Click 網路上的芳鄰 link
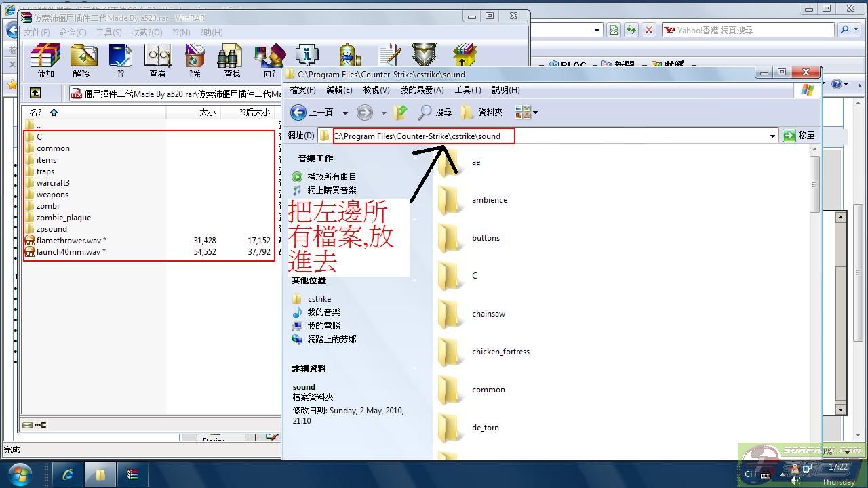The width and height of the screenshot is (868, 488). point(332,339)
